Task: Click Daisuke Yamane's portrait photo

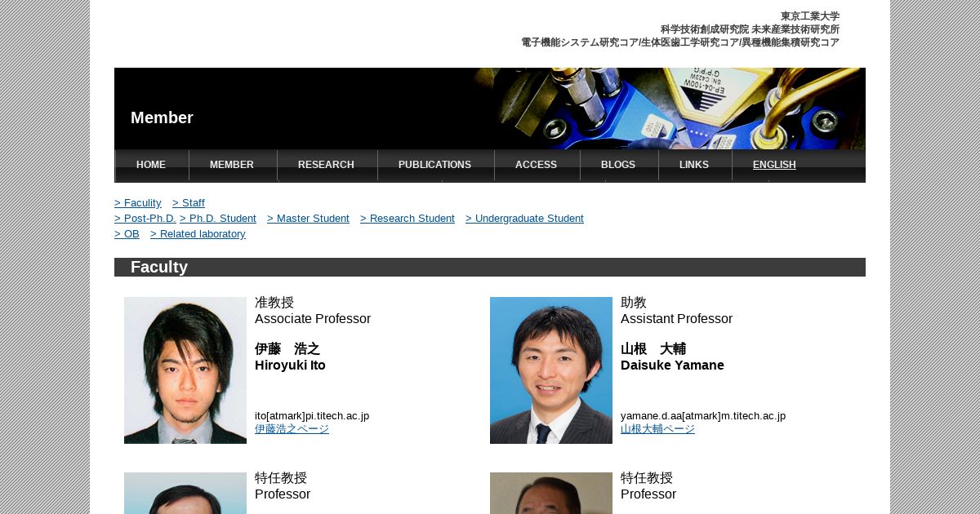Action: 551,370
